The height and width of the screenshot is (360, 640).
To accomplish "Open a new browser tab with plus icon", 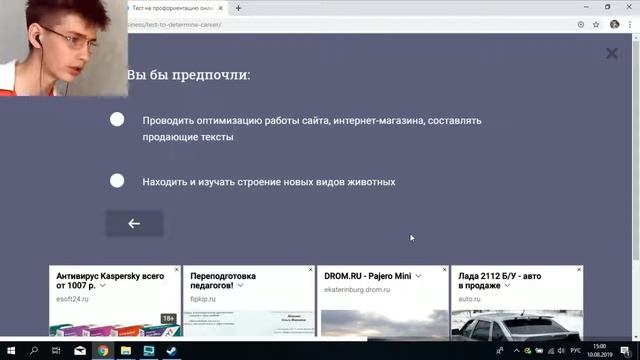I will (x=238, y=8).
